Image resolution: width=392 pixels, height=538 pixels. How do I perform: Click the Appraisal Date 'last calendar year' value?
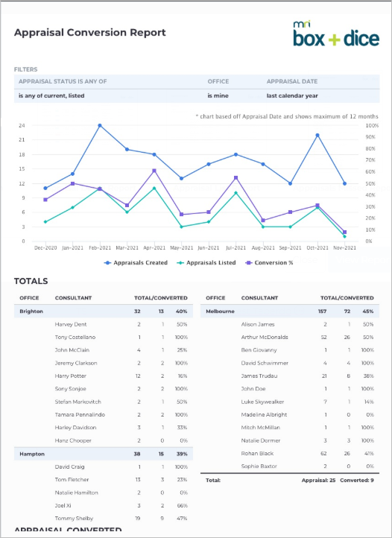[x=292, y=95]
